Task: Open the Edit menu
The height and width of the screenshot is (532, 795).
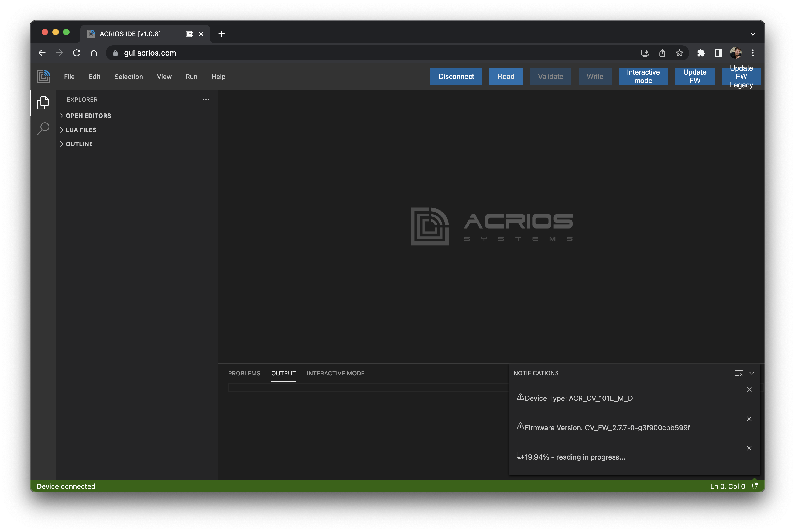Action: point(94,77)
